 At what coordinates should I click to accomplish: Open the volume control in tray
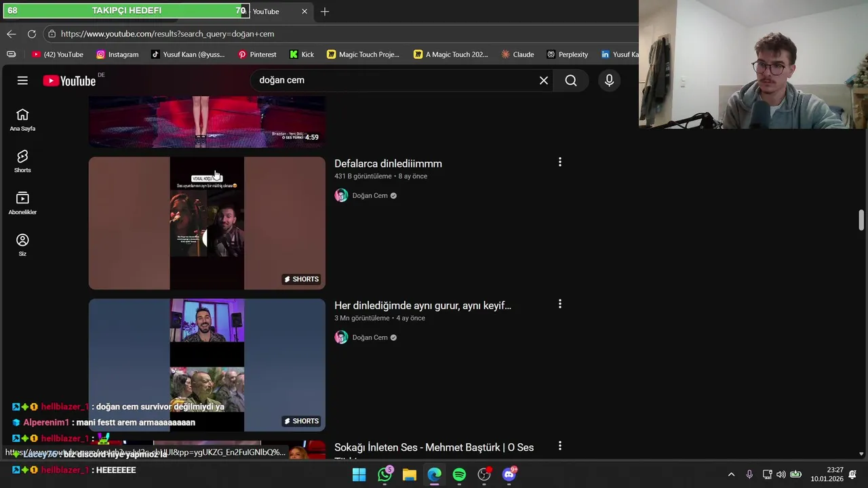point(781,474)
